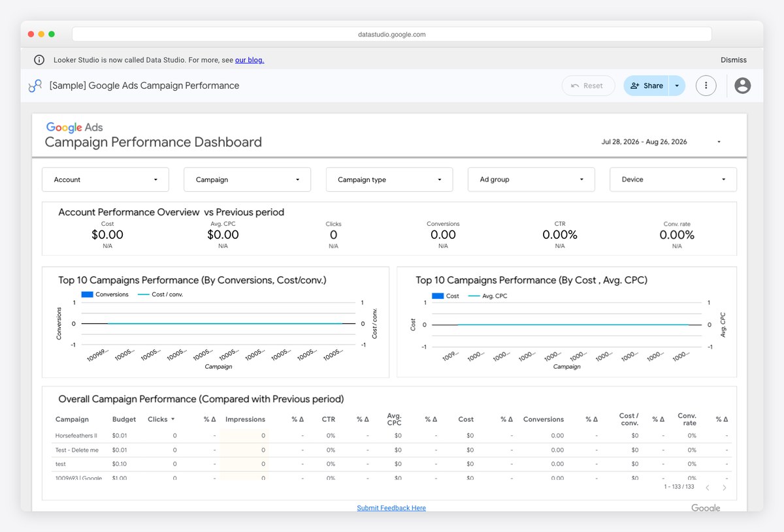
Task: Click the Cost / conv. legend line
Action: point(144,294)
